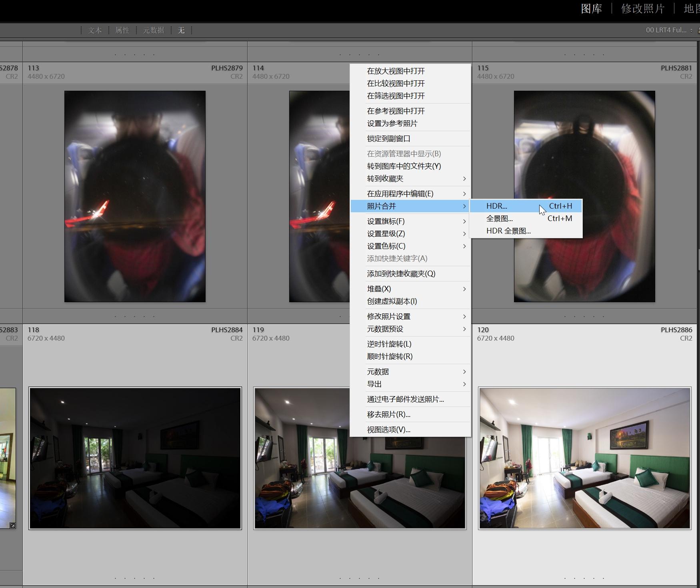The height and width of the screenshot is (588, 700).
Task: Click 锁定到副窗口 menu item
Action: click(410, 138)
